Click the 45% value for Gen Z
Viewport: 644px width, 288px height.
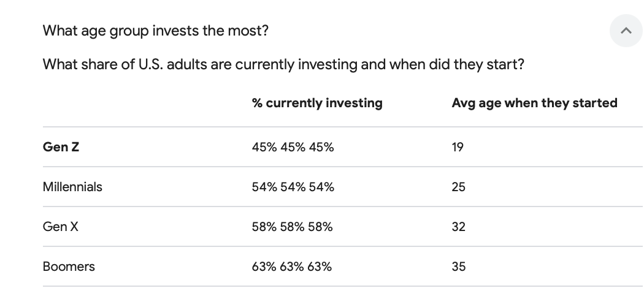293,147
